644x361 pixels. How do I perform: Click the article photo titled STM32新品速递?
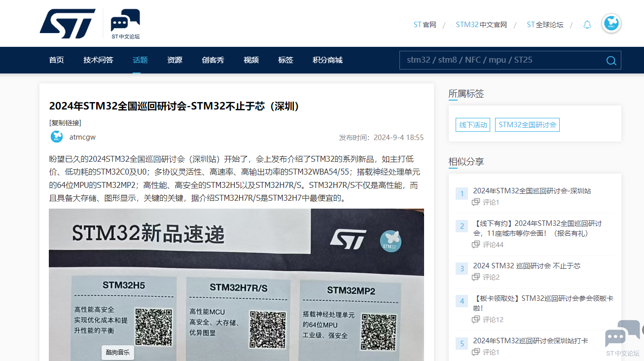[x=236, y=285]
